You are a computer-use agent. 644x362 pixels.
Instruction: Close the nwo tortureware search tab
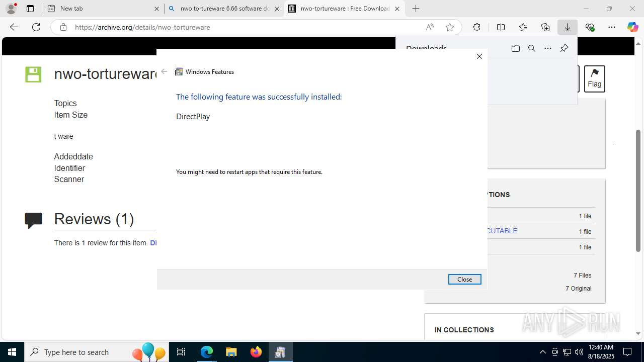pos(277,9)
